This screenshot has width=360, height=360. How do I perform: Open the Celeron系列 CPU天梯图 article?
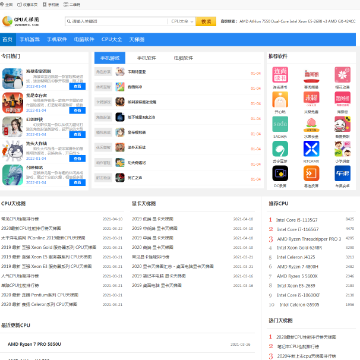point(39,304)
